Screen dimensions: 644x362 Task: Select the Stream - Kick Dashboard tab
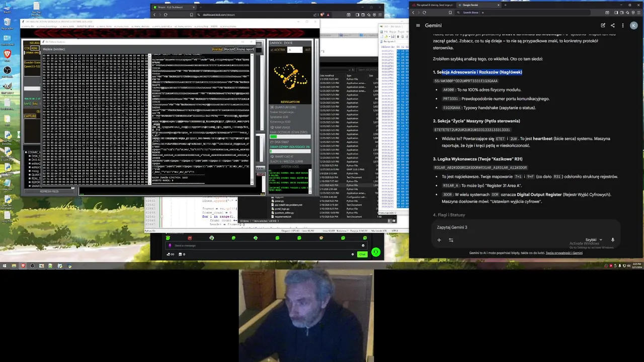(174, 7)
